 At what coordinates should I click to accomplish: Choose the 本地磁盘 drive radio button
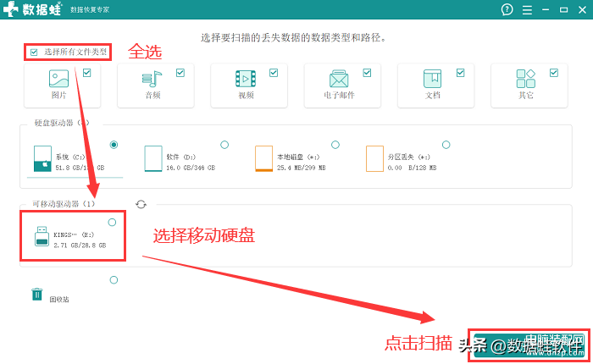pos(335,145)
